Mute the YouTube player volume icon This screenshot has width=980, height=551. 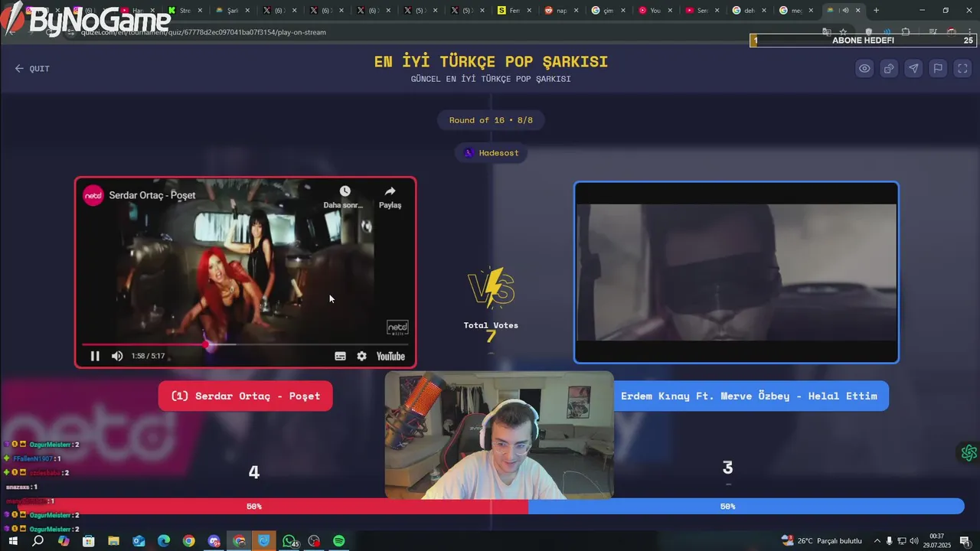click(117, 356)
